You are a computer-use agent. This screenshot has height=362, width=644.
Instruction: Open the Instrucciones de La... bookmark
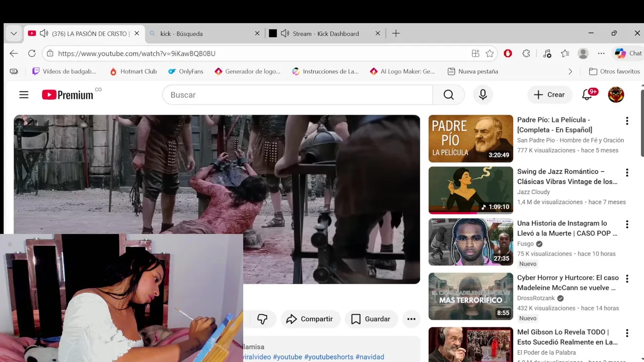tap(326, 71)
